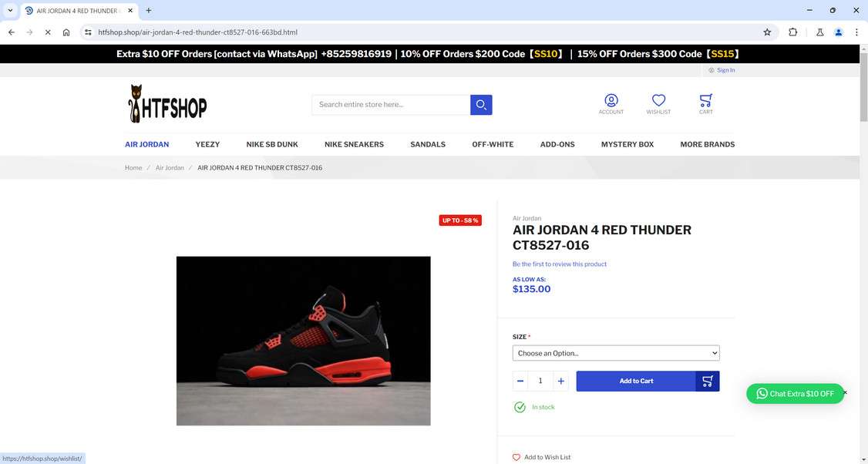Click the browser home icon
This screenshot has width=868, height=464.
pyautogui.click(x=66, y=32)
